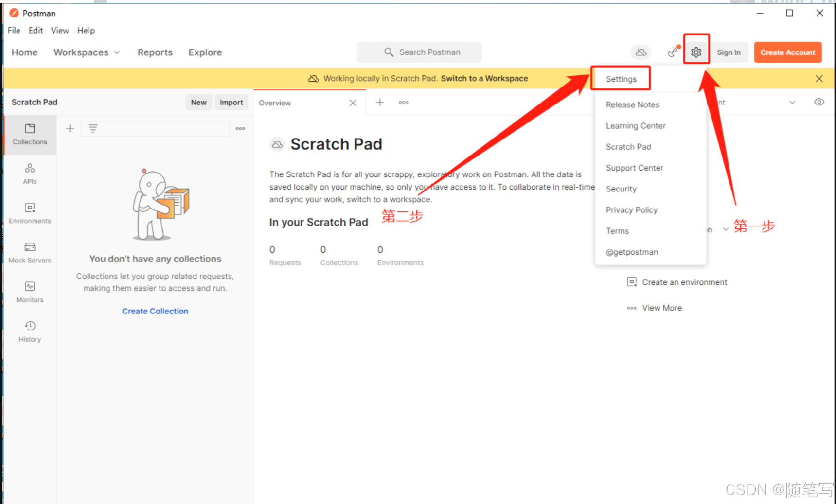Click the settings gear icon

[696, 52]
